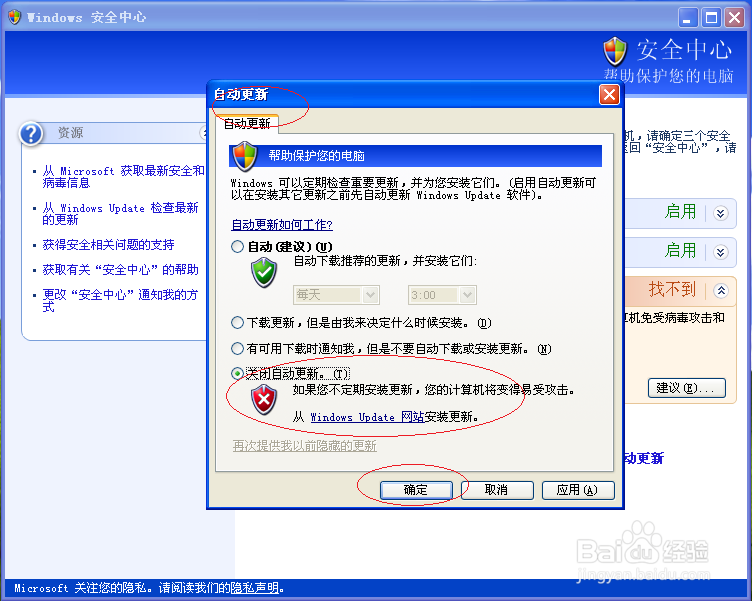Open 从 Microsoft 获取最新安全和病毒信息 link
The height and width of the screenshot is (601, 752).
tap(123, 177)
